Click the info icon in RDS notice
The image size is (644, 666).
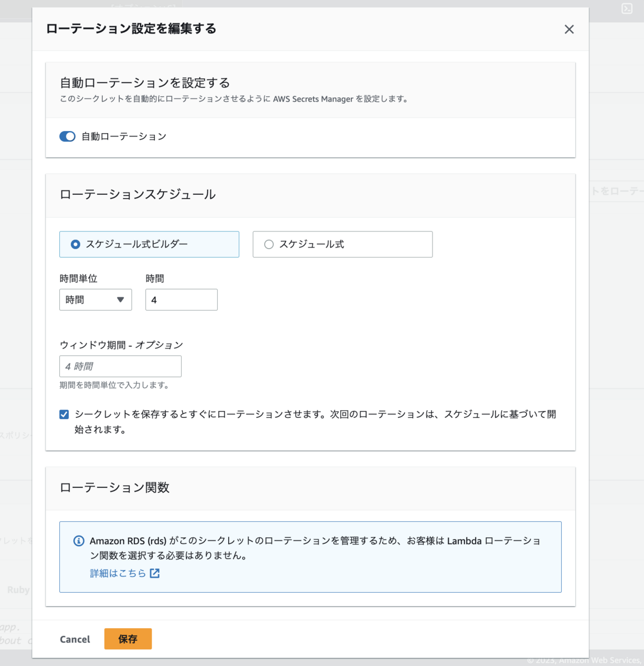pos(79,541)
